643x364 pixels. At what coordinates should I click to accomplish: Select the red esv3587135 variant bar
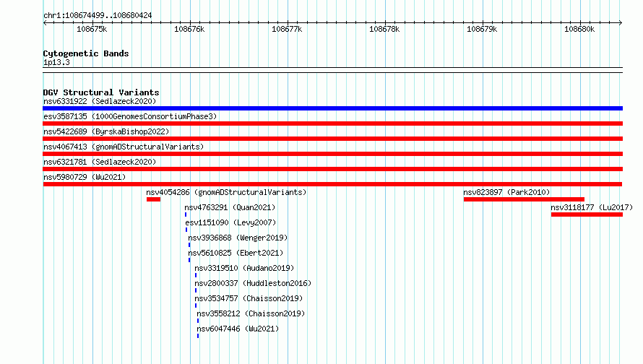tap(332, 123)
